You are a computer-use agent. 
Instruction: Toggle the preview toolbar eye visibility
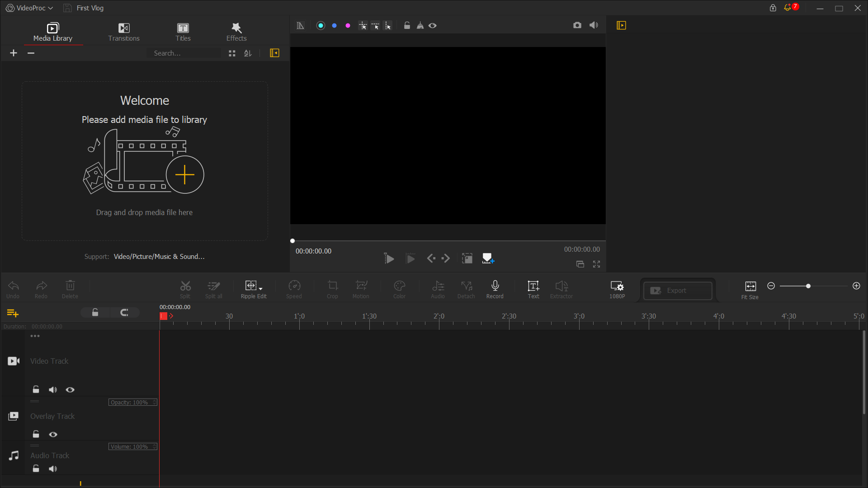[433, 26]
